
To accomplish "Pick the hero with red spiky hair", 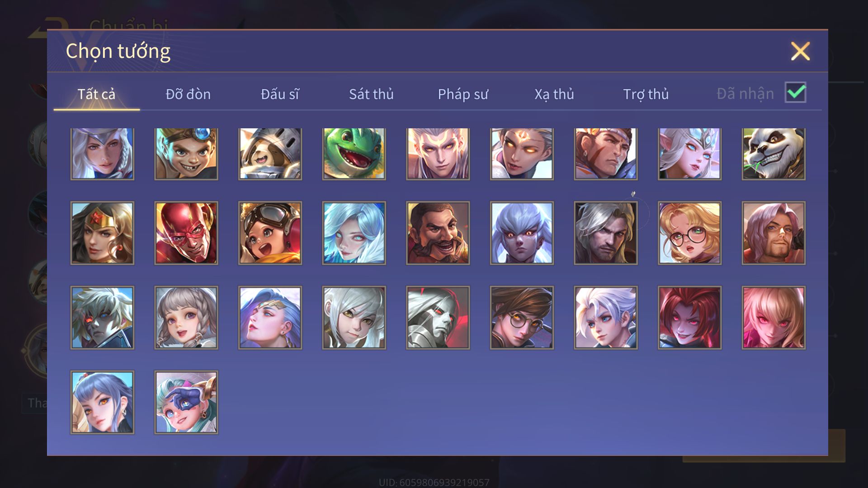I will coord(689,318).
